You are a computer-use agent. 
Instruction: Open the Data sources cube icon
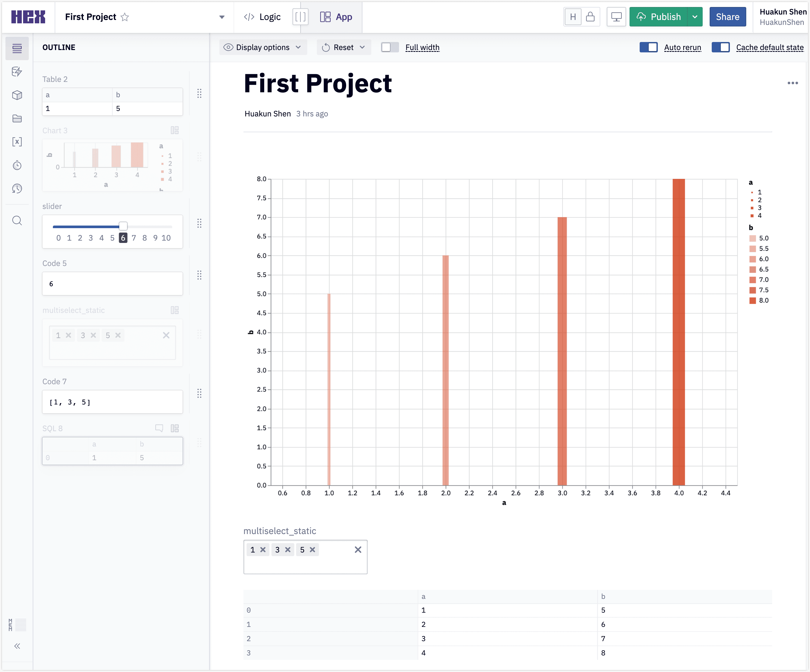click(x=17, y=95)
